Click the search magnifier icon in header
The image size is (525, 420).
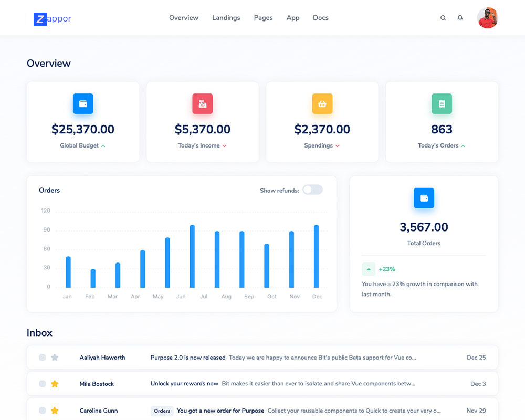click(x=443, y=18)
